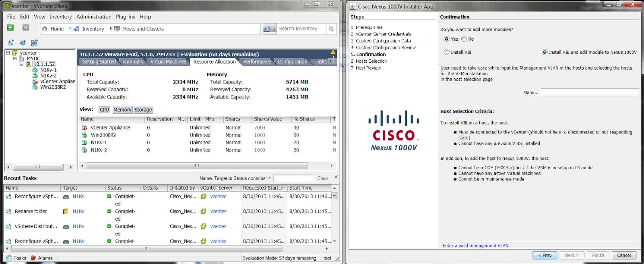This screenshot has width=644, height=264.
Task: Switch resource view to Storage
Action: click(x=143, y=110)
